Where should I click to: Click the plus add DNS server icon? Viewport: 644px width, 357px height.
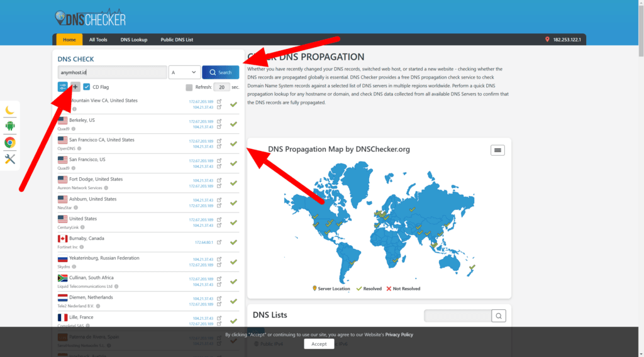coord(75,87)
